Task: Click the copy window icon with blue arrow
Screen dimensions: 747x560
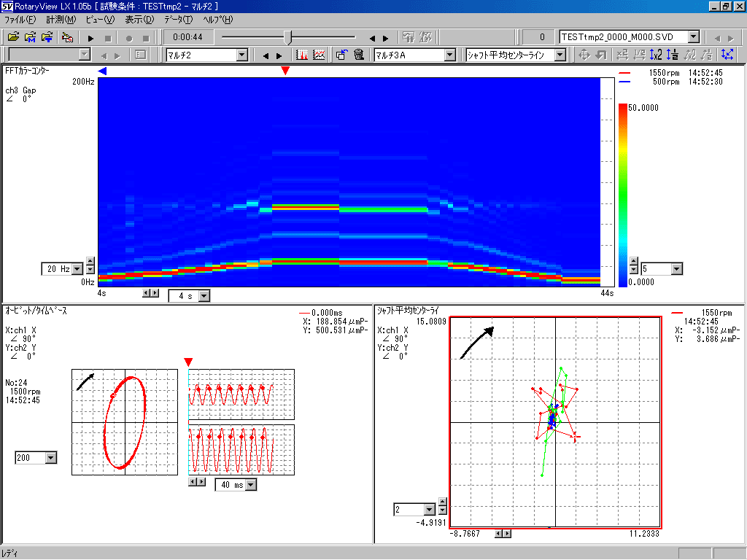Action: pyautogui.click(x=341, y=55)
